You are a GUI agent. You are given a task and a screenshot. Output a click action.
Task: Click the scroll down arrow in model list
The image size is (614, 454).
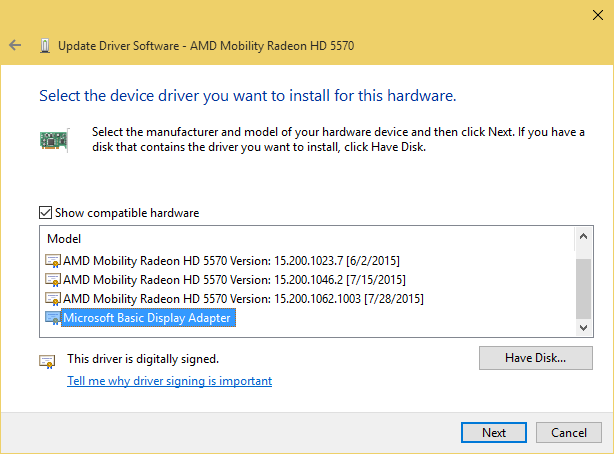(x=583, y=328)
